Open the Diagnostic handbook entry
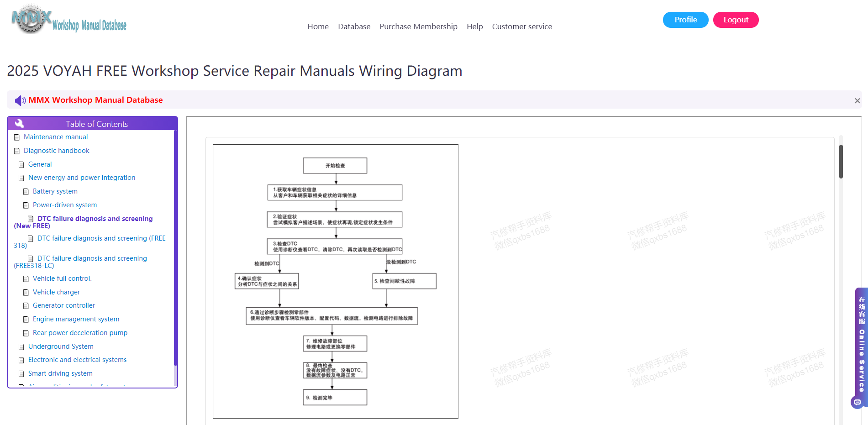This screenshot has height=425, width=868. pos(57,151)
